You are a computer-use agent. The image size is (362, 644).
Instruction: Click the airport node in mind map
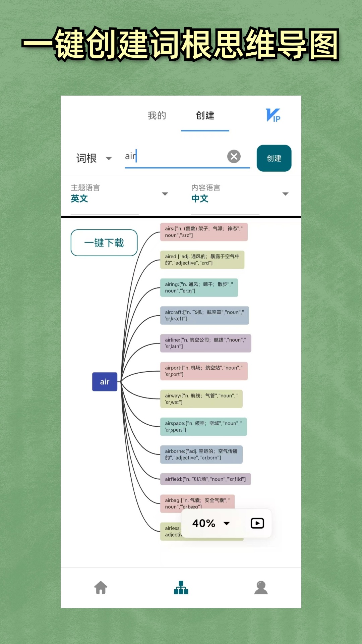click(204, 371)
